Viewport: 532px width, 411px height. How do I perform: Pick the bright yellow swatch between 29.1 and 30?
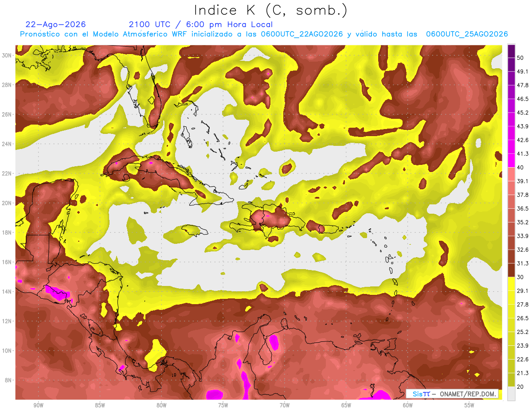pyautogui.click(x=511, y=284)
